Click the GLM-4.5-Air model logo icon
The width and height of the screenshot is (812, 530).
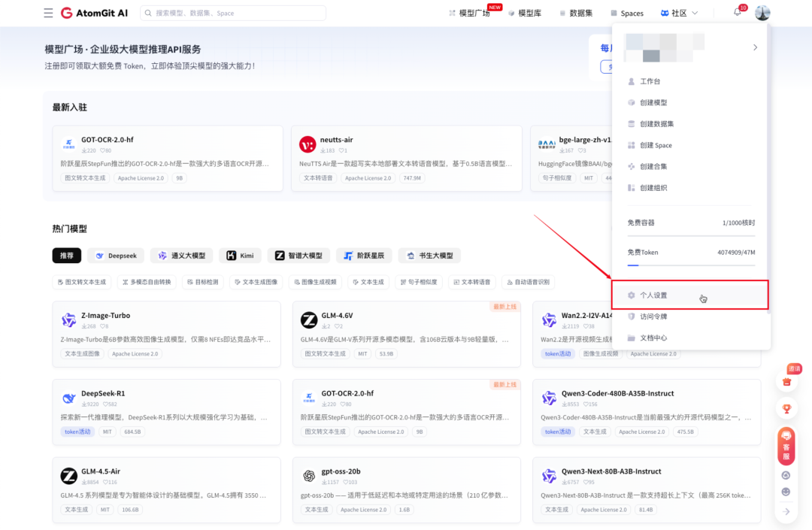[x=69, y=476]
